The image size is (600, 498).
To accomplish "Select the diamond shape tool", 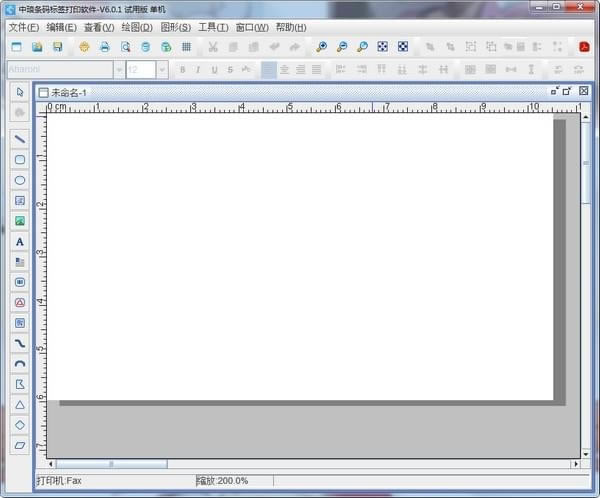I will pyautogui.click(x=20, y=425).
